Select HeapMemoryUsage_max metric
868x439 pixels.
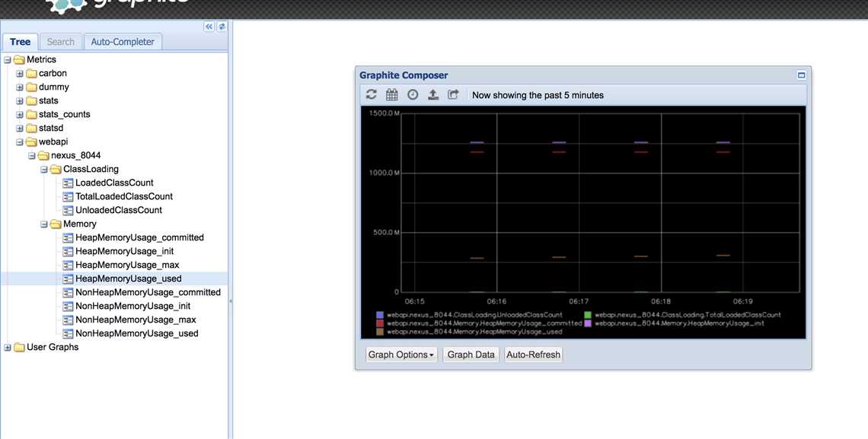[127, 266]
